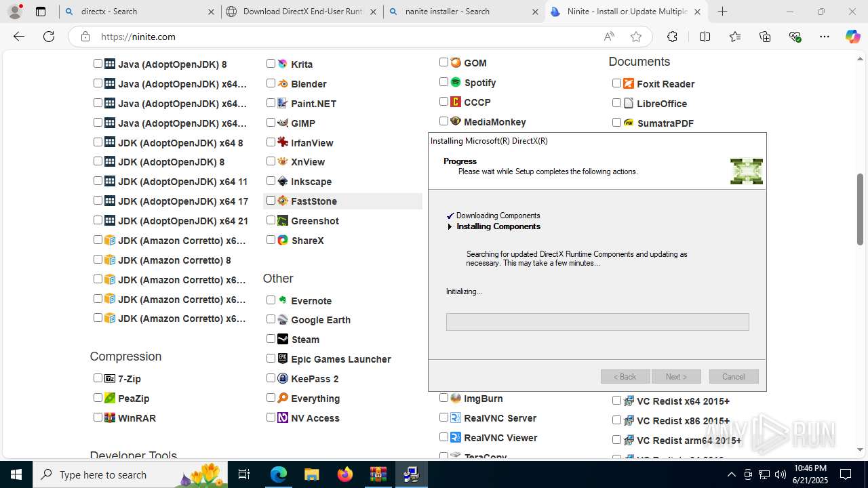Click the Google Earth icon
The image size is (868, 488).
coord(283,320)
